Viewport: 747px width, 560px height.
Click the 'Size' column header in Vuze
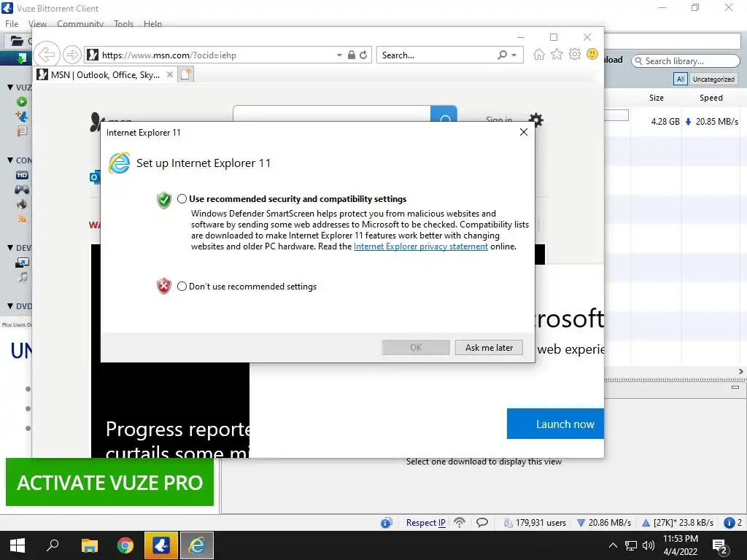[656, 98]
